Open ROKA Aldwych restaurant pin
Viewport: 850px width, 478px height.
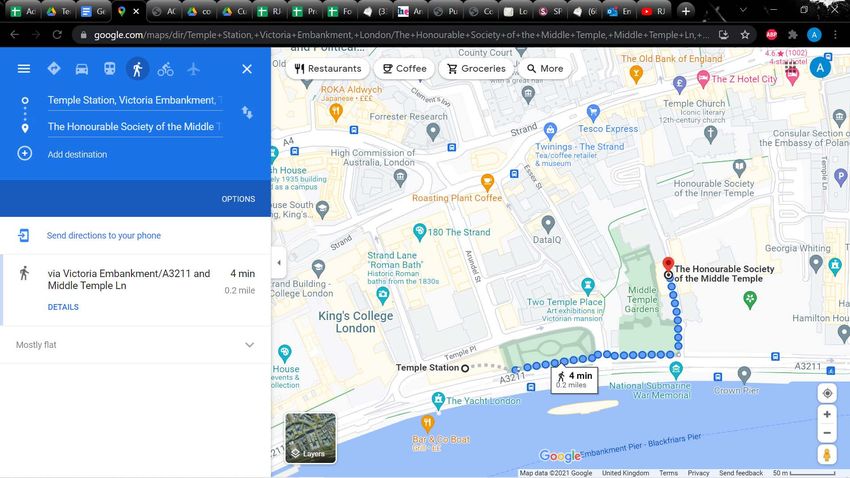(x=336, y=112)
